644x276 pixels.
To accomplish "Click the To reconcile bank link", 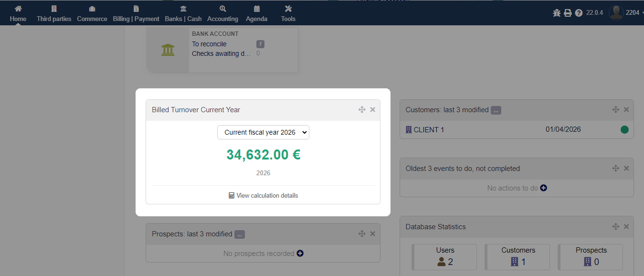I will [x=209, y=44].
